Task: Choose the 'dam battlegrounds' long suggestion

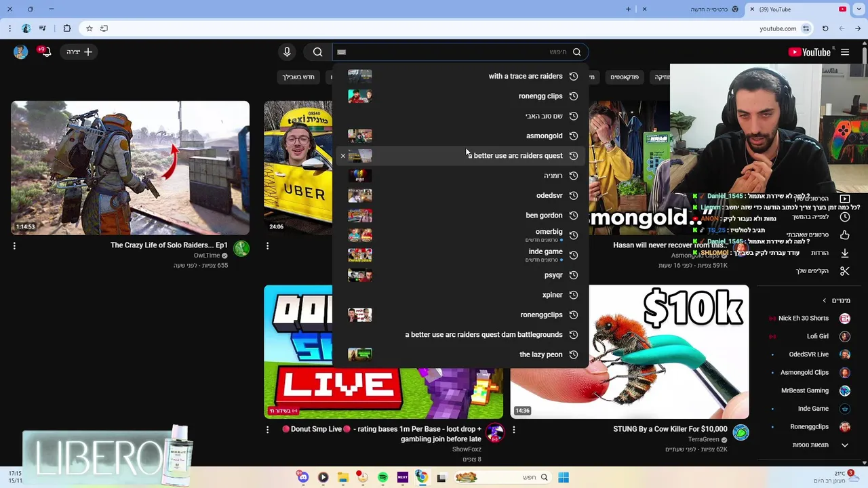Action: [x=461, y=335]
